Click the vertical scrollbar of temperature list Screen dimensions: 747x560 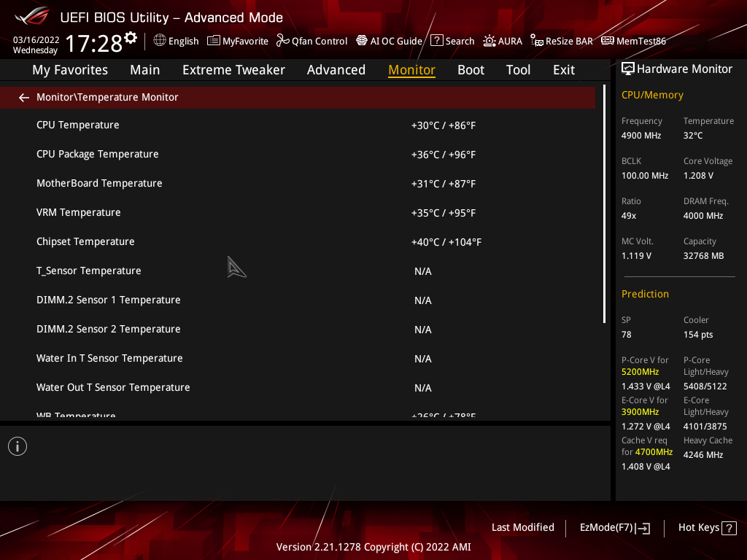tap(604, 204)
